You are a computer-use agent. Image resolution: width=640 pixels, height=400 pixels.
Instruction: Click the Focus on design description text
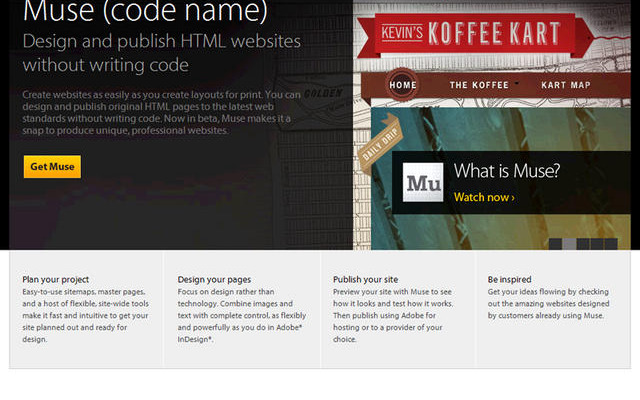[x=242, y=316]
